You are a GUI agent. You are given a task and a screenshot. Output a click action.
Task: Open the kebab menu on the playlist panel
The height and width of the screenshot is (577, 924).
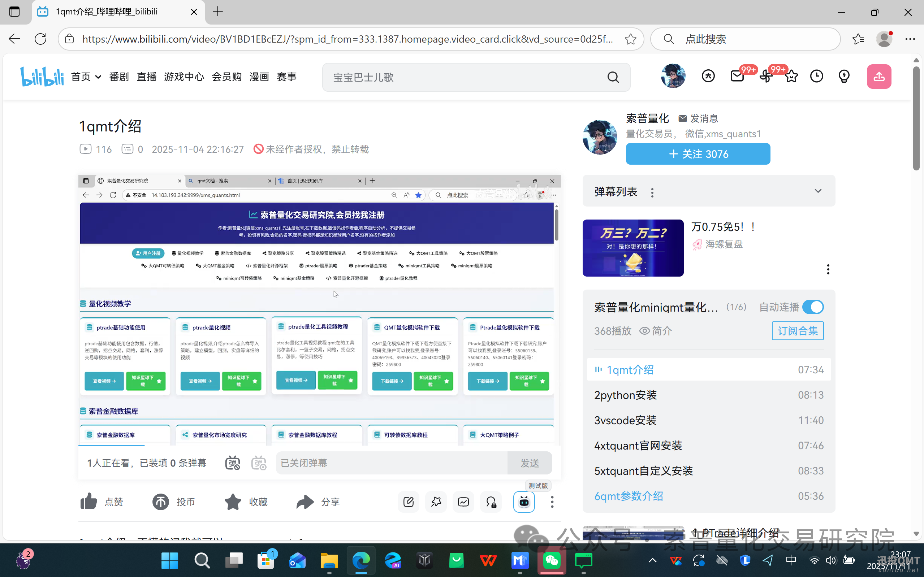coord(828,269)
